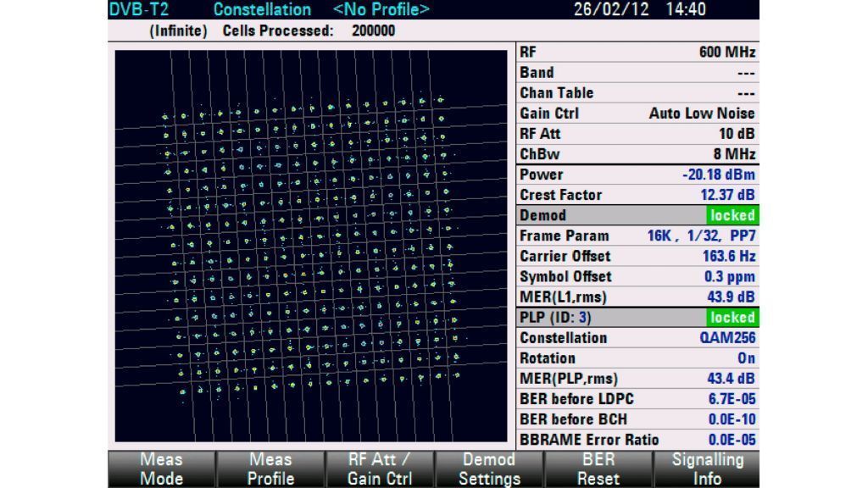The height and width of the screenshot is (488, 868).
Task: Change Gain Ctrl Auto Low Noise setting
Action: [701, 114]
